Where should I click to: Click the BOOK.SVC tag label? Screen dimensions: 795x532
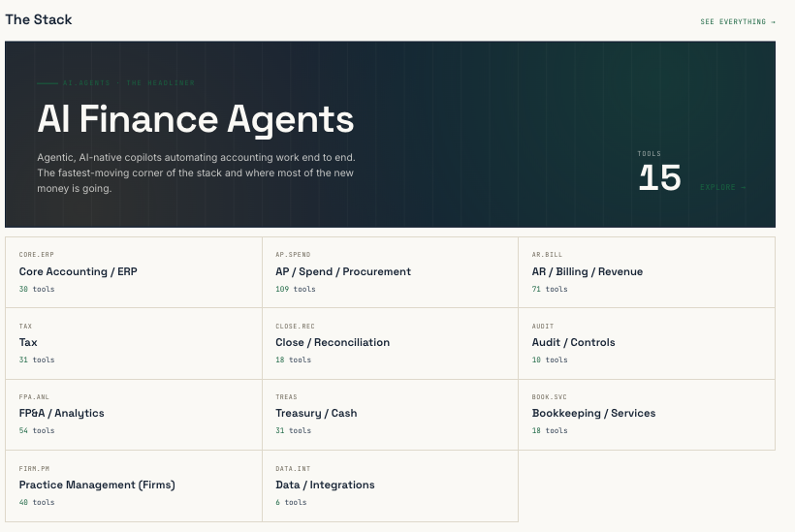coord(549,396)
